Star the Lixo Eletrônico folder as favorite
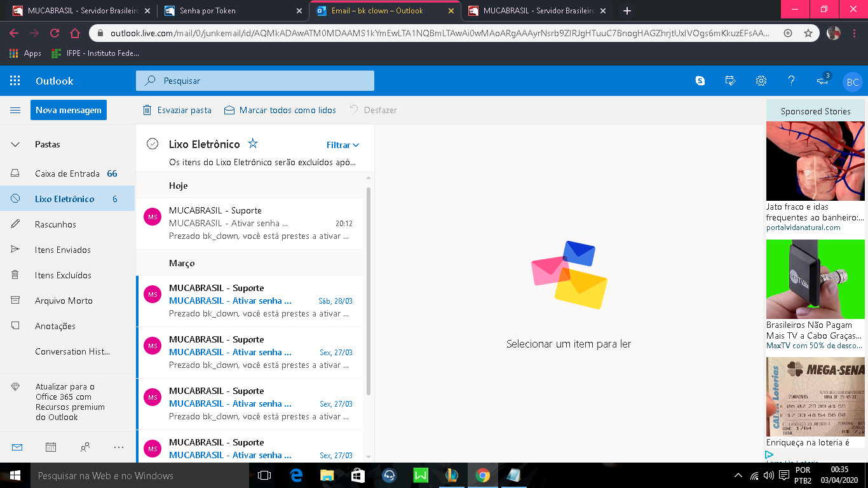Viewport: 868px width, 488px height. (253, 144)
